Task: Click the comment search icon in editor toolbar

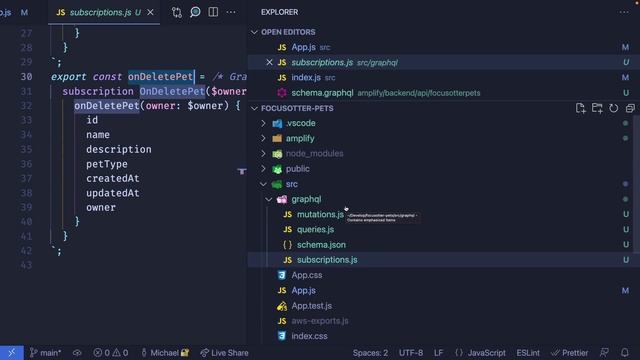Action: pos(195,12)
